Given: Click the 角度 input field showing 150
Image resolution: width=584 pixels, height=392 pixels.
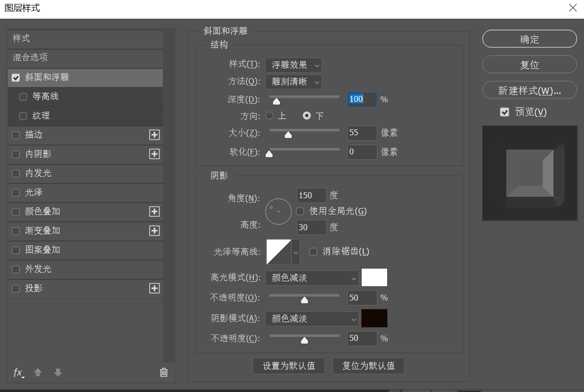Looking at the screenshot, I should tap(312, 195).
